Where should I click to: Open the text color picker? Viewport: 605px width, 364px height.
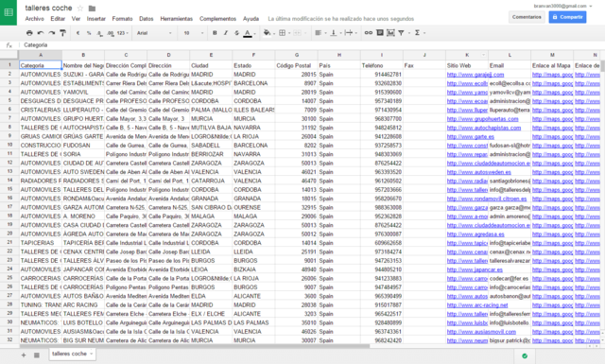(x=248, y=33)
